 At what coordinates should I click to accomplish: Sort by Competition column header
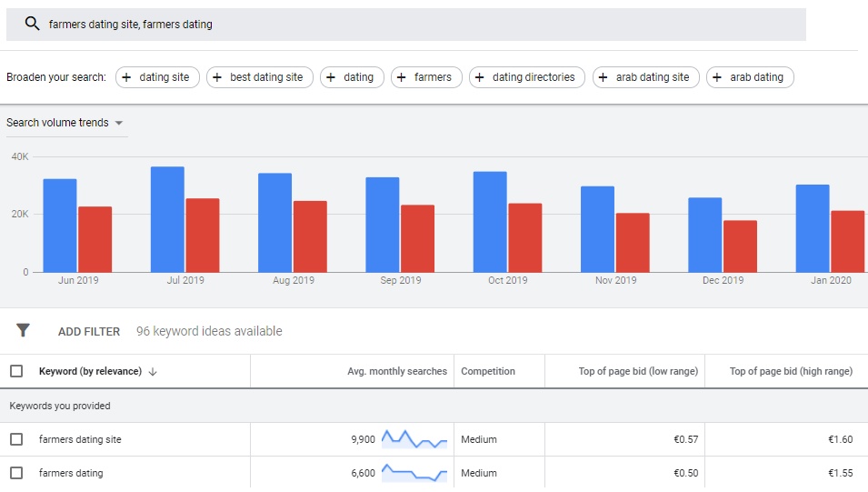(488, 371)
